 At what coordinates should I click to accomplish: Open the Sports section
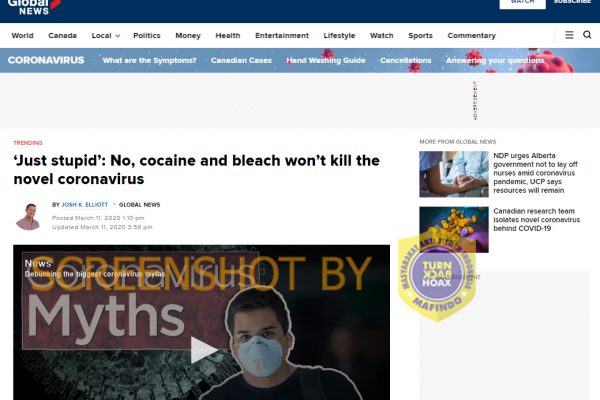coord(420,36)
